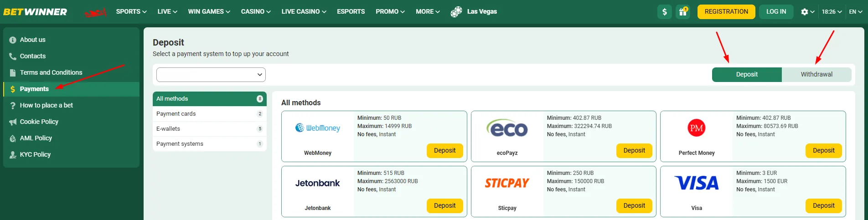Select the Perfect Money PM logo
Image resolution: width=868 pixels, height=220 pixels.
[696, 128]
